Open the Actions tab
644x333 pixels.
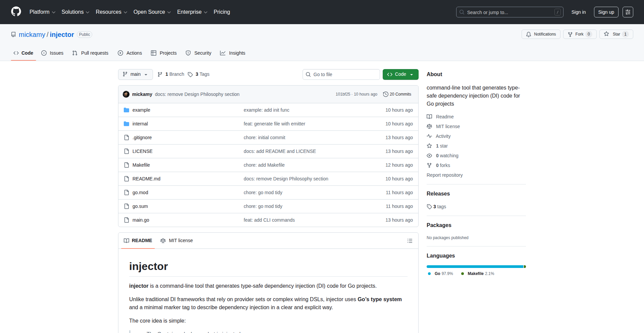coord(130,53)
